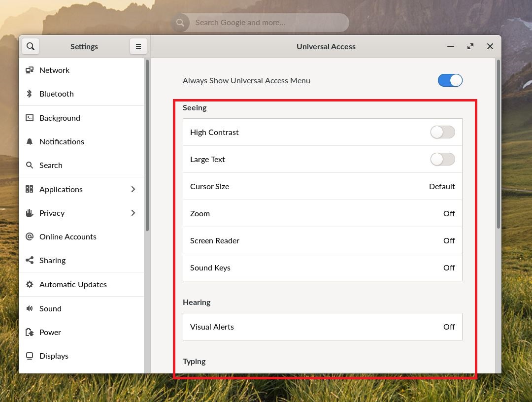Expand the Privacy submenu chevron
The width and height of the screenshot is (532, 402).
pos(133,213)
